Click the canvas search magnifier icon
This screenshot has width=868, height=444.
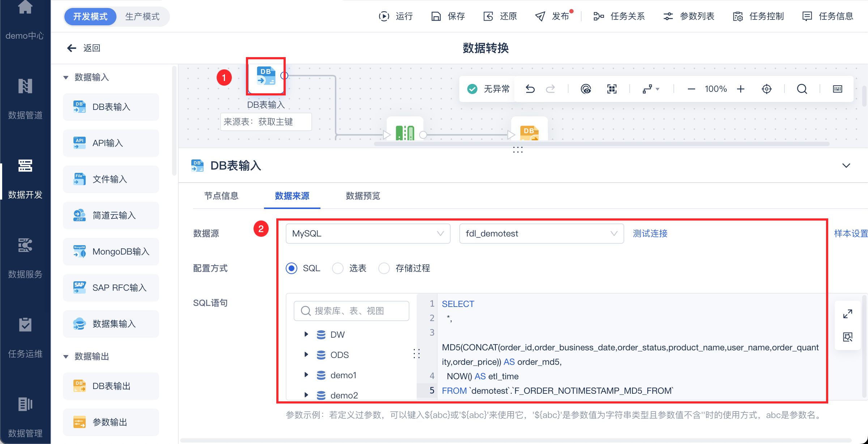802,89
